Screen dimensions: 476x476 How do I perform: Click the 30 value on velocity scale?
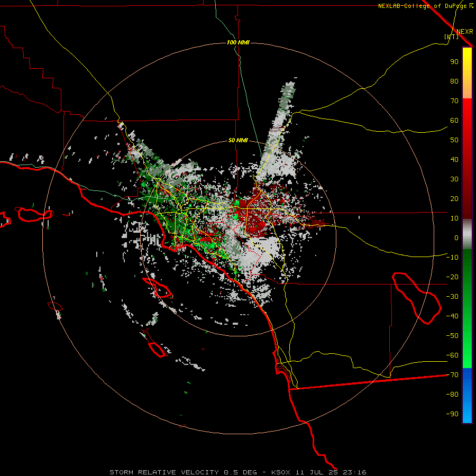454,179
